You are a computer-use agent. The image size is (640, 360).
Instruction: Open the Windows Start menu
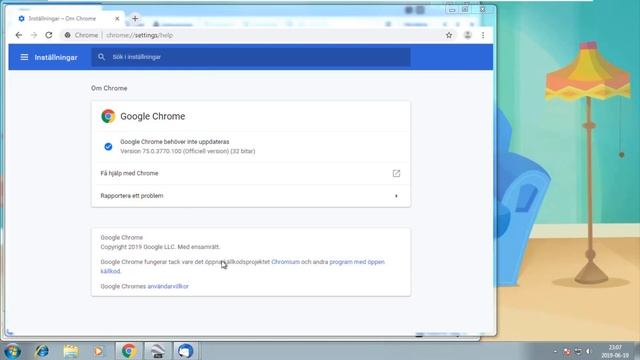pyautogui.click(x=12, y=351)
